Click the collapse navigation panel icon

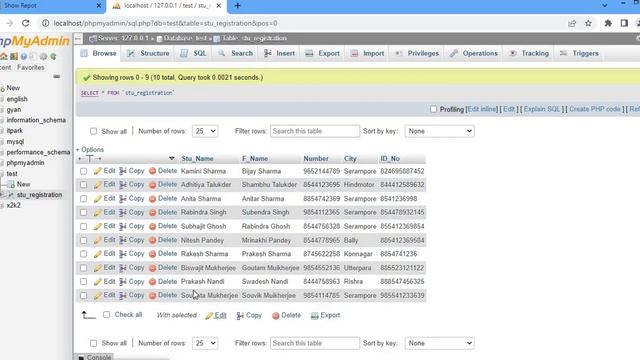[x=78, y=39]
